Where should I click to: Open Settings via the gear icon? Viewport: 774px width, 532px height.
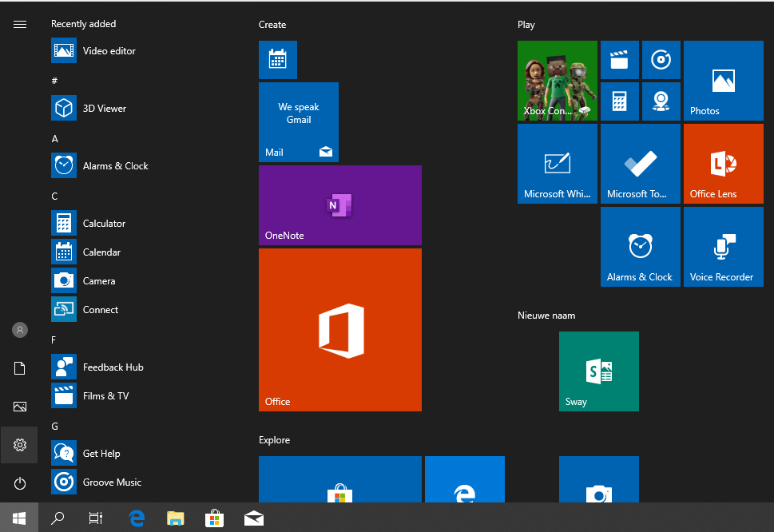[20, 445]
